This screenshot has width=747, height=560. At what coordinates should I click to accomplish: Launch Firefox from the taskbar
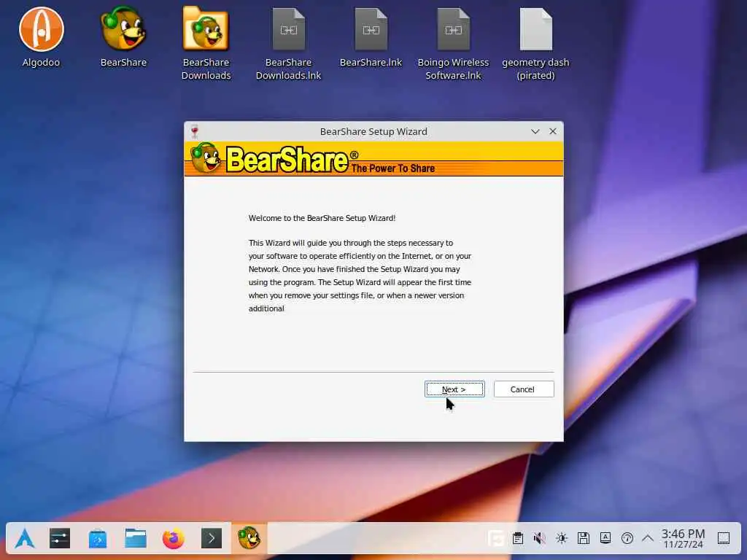click(174, 539)
